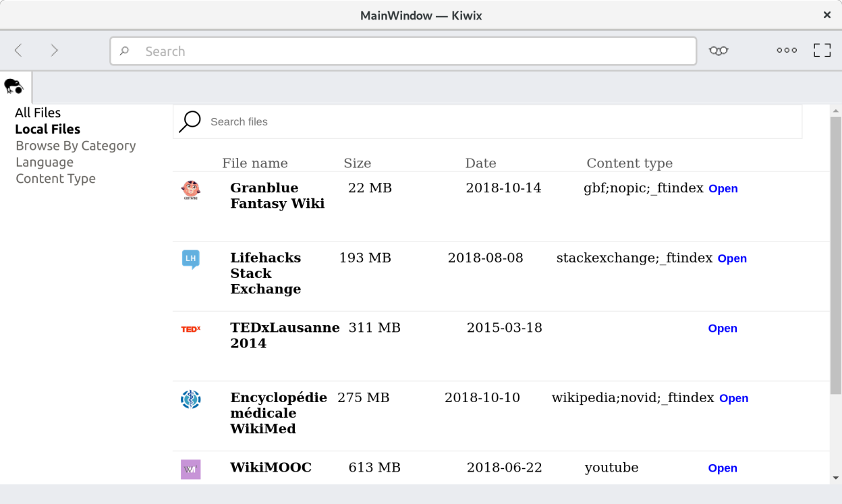Select All Files in the sidebar
This screenshot has height=504, width=842.
point(38,113)
